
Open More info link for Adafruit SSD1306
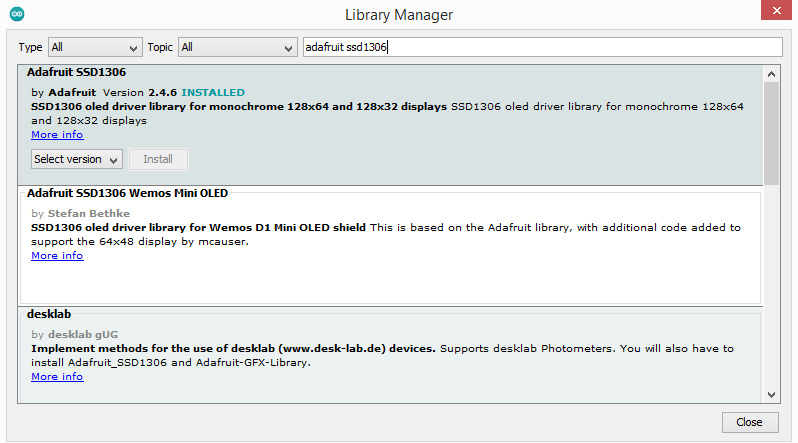click(x=57, y=135)
